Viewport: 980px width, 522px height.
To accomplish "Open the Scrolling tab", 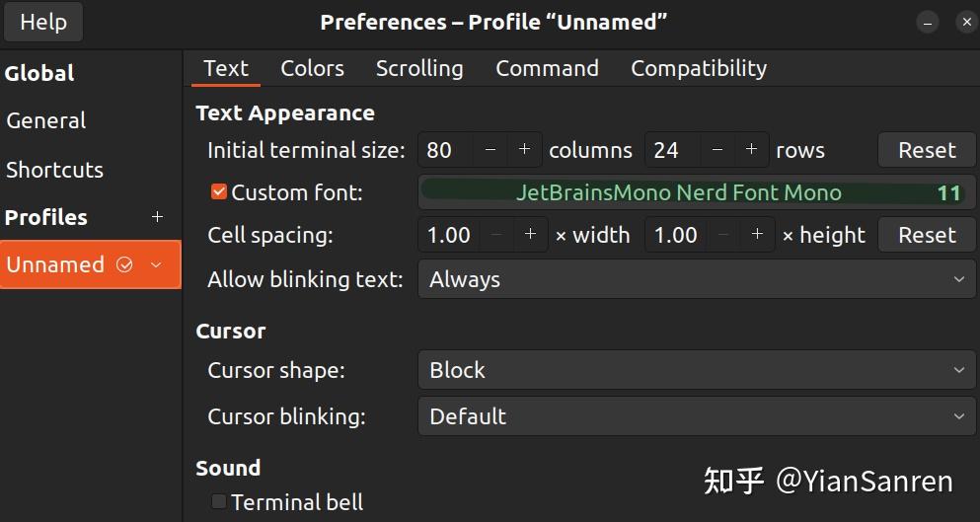I will 419,68.
